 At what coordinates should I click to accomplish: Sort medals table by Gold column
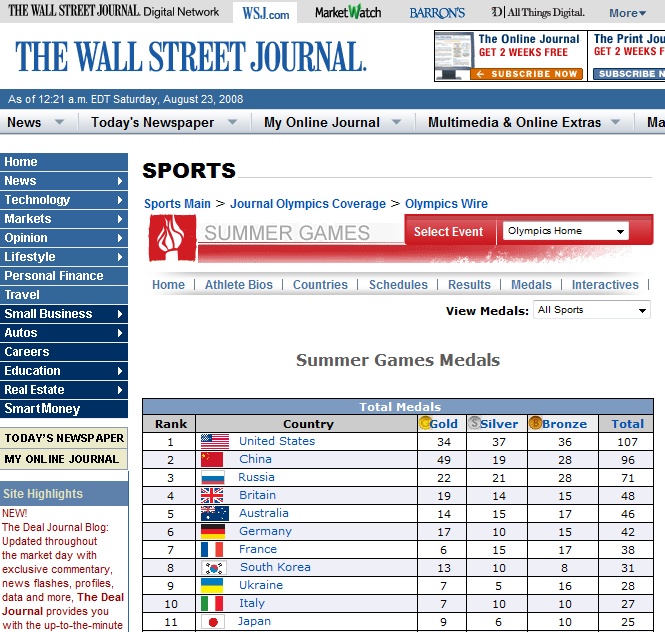444,424
